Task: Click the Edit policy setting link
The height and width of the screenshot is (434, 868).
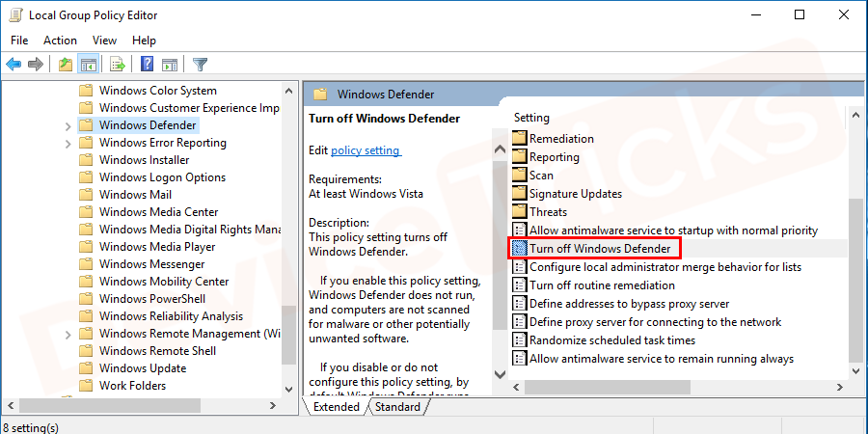Action: coord(366,150)
